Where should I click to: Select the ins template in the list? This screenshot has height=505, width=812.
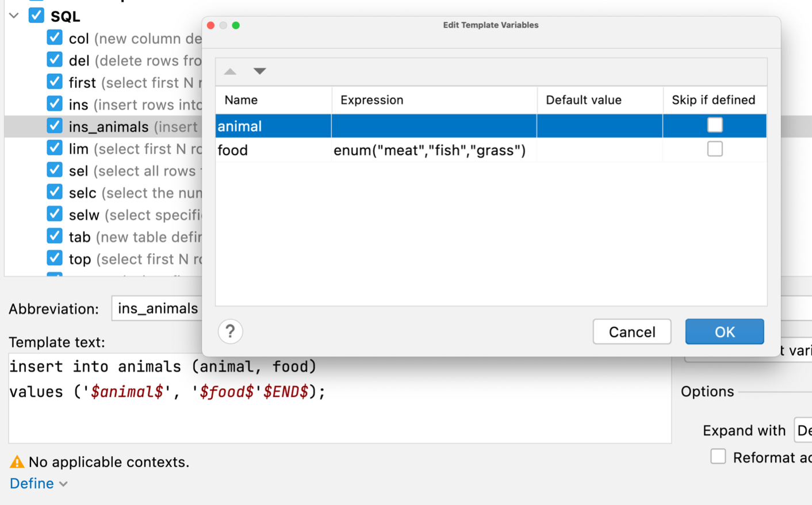[x=135, y=105]
